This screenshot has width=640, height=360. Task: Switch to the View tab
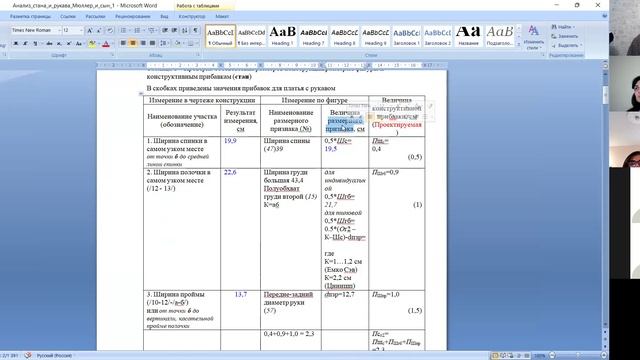point(164,17)
